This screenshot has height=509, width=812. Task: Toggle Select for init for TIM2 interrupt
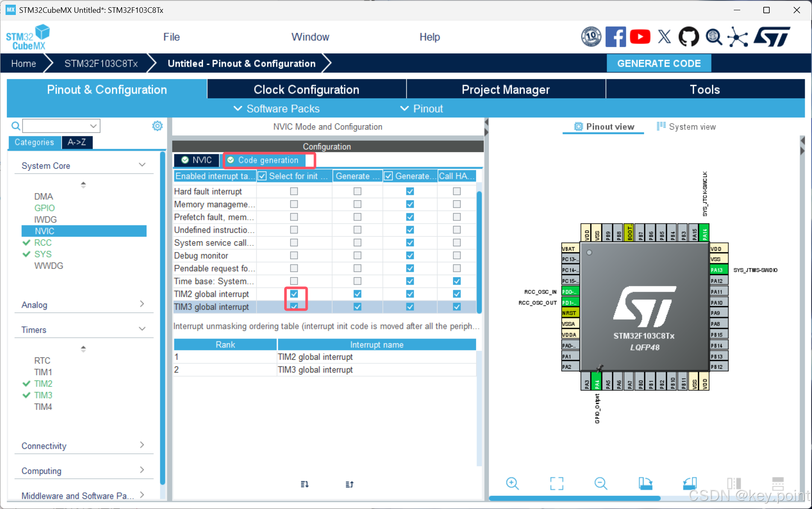(x=294, y=294)
